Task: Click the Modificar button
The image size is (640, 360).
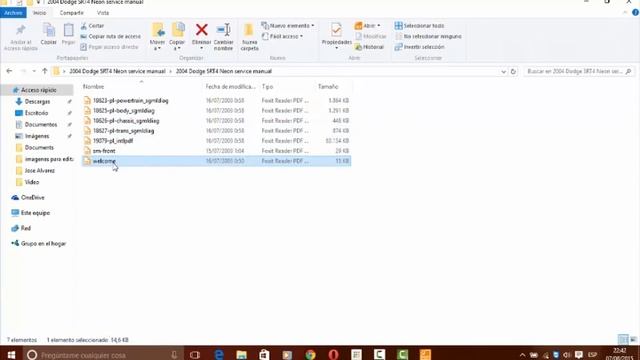Action: tap(370, 36)
